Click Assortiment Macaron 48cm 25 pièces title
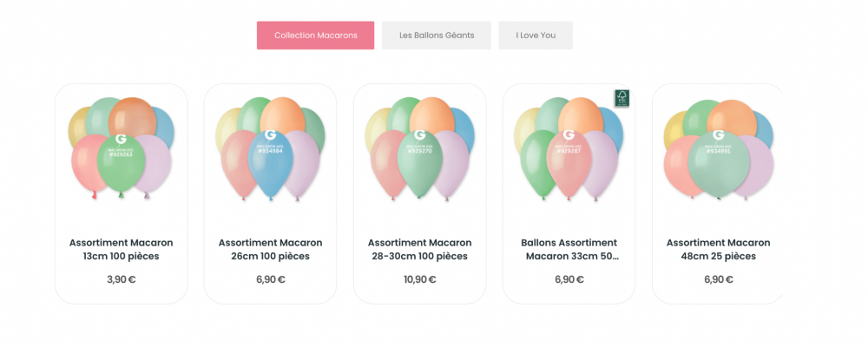Viewport: 868px width, 347px height. point(718,250)
